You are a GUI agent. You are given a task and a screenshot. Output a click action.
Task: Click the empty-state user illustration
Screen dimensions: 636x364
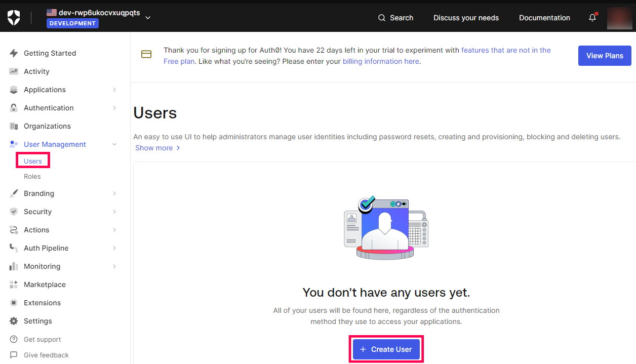(x=386, y=228)
